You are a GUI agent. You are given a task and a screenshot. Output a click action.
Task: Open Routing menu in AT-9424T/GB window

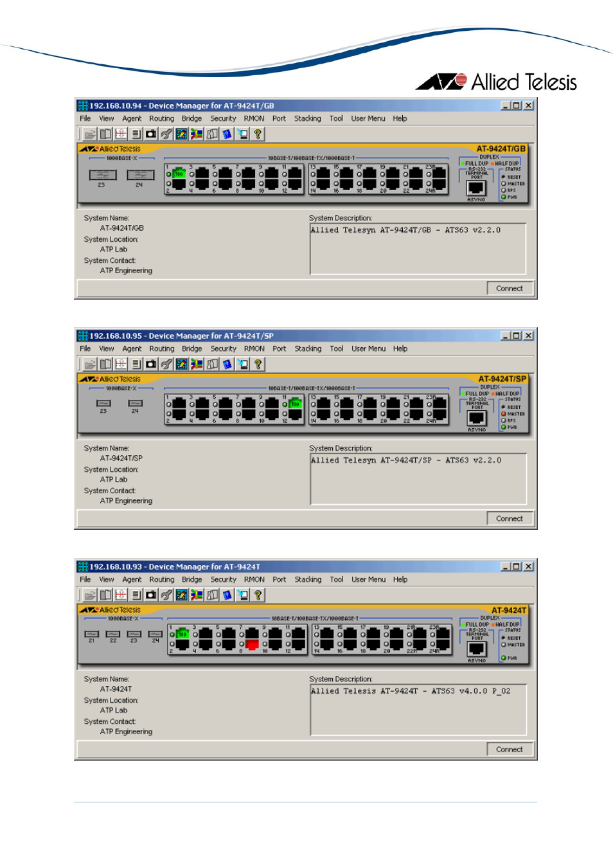162,119
